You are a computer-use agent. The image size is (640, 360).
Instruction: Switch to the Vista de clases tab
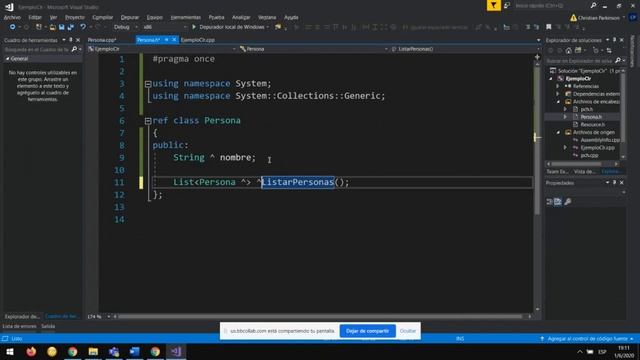(584, 171)
